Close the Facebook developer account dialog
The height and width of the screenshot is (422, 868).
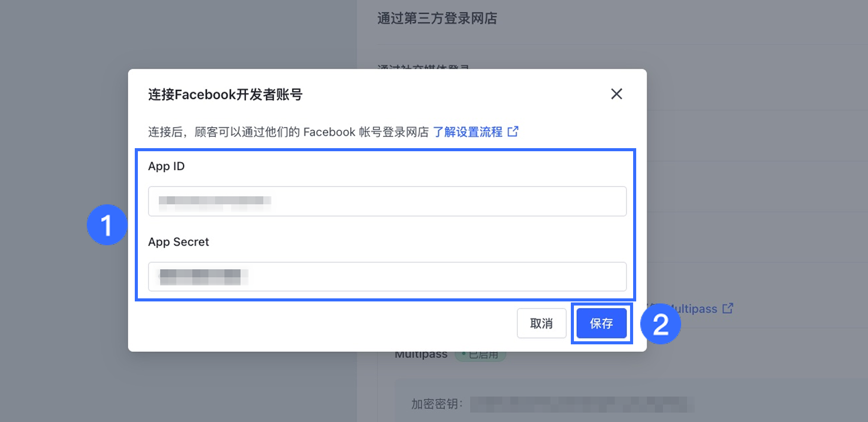(x=616, y=94)
